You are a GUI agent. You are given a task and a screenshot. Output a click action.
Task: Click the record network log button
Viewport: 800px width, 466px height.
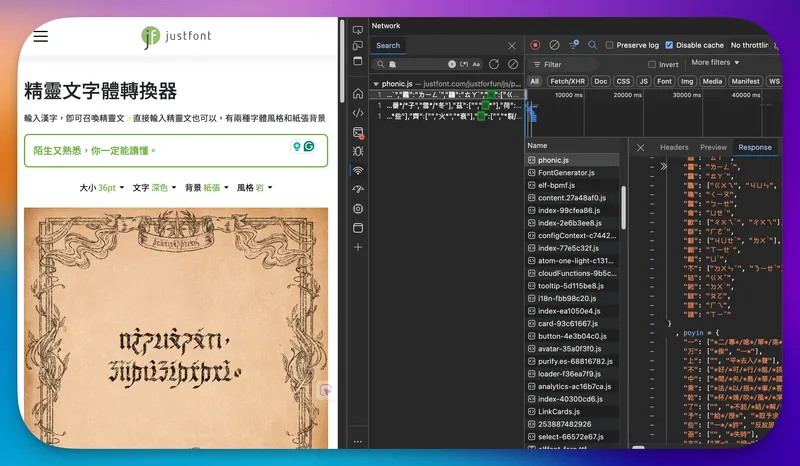pyautogui.click(x=536, y=45)
